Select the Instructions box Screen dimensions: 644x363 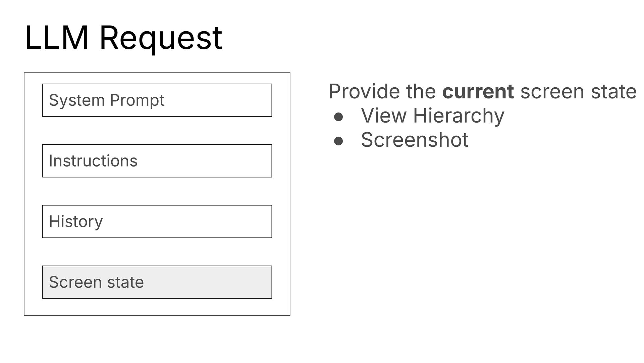[157, 161]
